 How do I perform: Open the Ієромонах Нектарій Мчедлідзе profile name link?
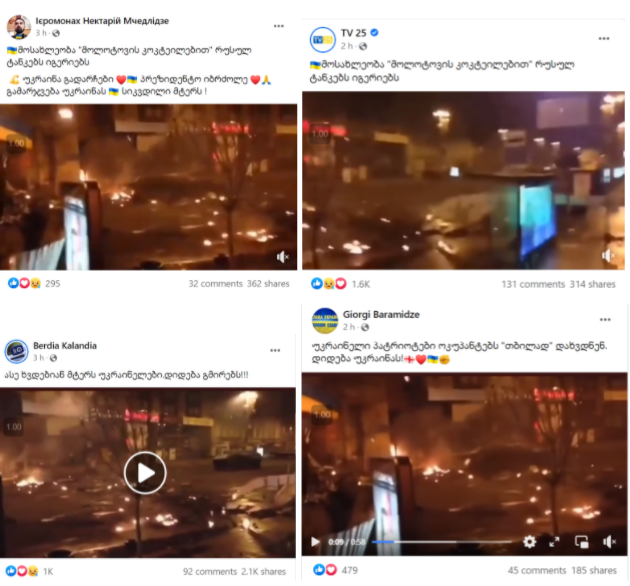[102, 21]
